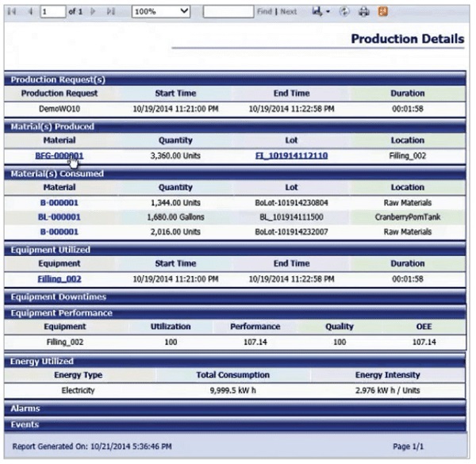The height and width of the screenshot is (464, 476).
Task: Click the previous page arrow
Action: click(30, 12)
